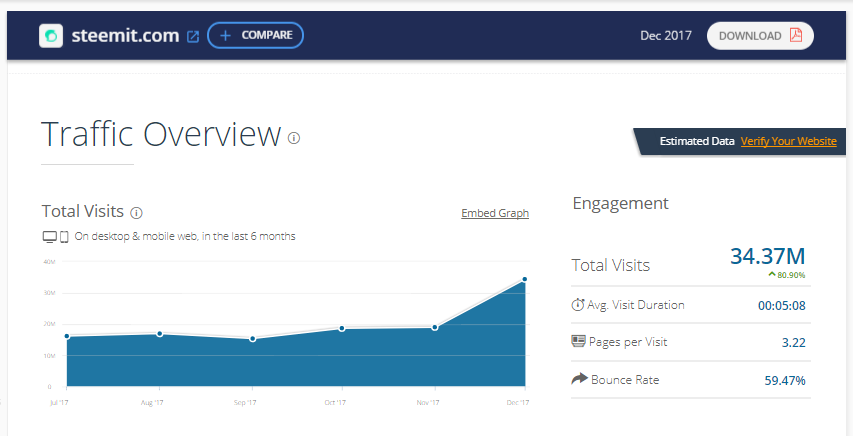Click the Dec 2017 date label
Viewport: 853px width, 436px height.
click(666, 35)
